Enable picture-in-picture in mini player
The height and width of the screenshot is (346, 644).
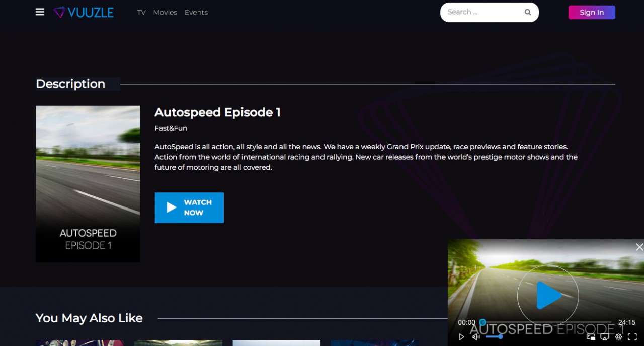pyautogui.click(x=591, y=337)
